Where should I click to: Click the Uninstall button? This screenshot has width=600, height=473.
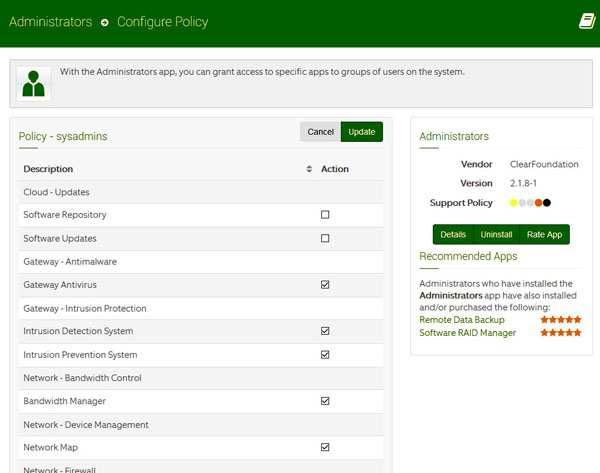click(x=496, y=234)
